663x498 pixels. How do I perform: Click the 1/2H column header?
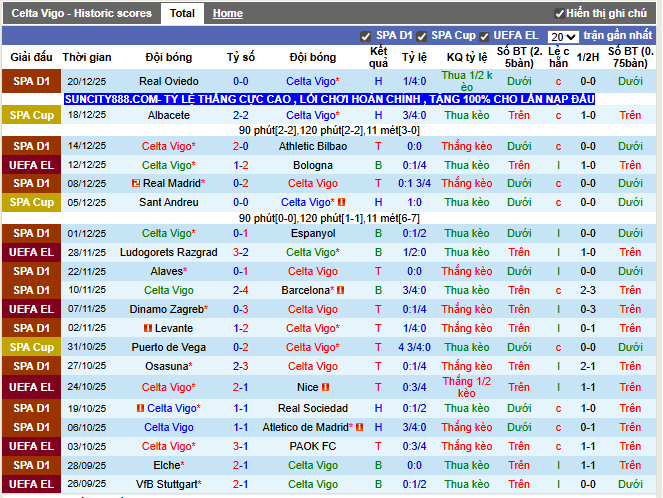[x=588, y=57]
